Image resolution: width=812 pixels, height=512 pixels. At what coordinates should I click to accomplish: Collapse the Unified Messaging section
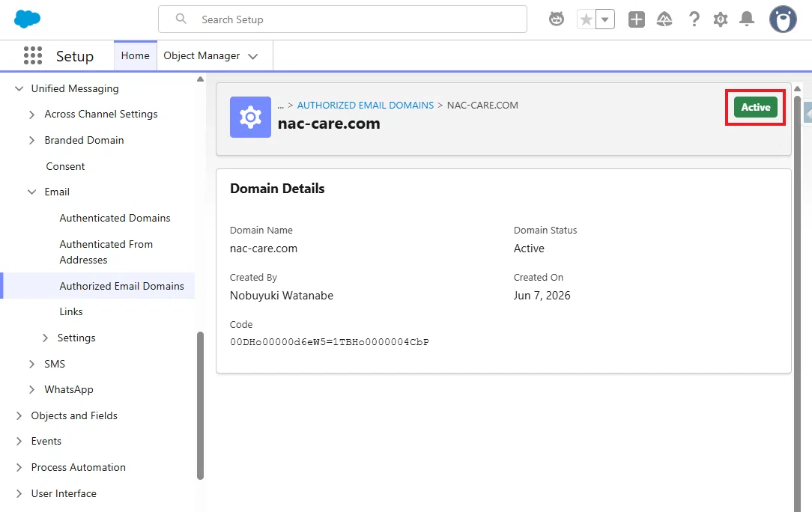(19, 88)
